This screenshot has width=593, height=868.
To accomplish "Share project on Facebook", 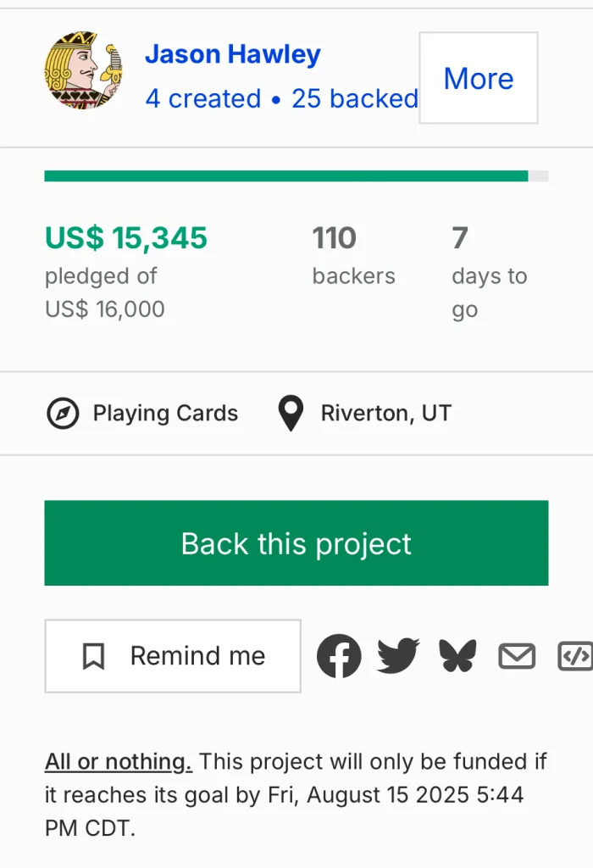I will click(x=339, y=656).
